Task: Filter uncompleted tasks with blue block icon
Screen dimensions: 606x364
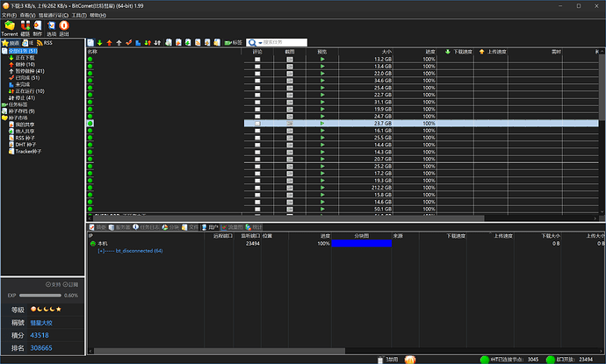Action: 138,42
